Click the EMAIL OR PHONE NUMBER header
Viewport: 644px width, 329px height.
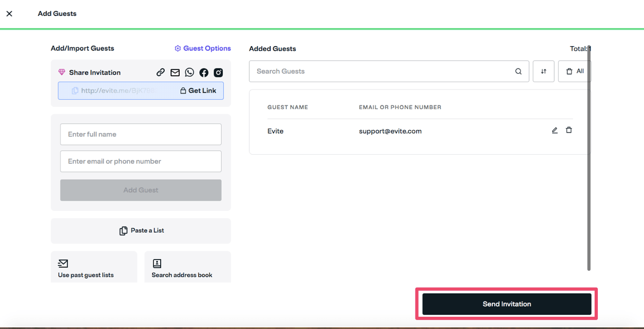tap(400, 107)
